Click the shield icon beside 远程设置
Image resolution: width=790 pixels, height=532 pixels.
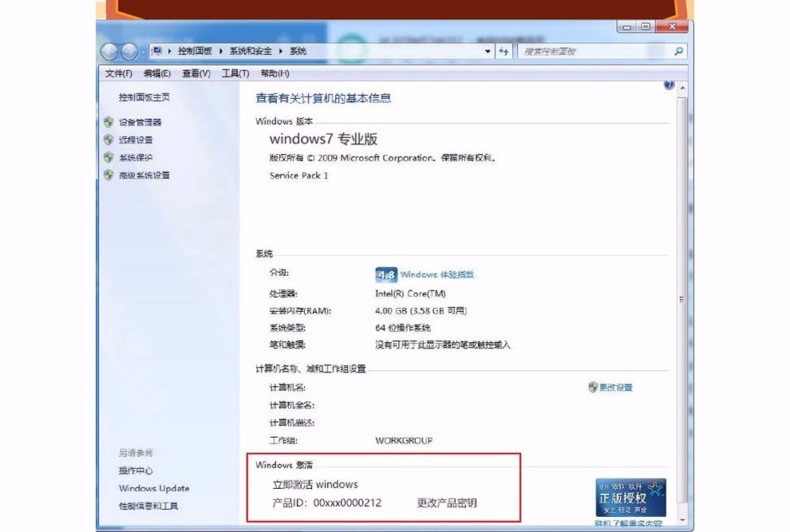109,140
